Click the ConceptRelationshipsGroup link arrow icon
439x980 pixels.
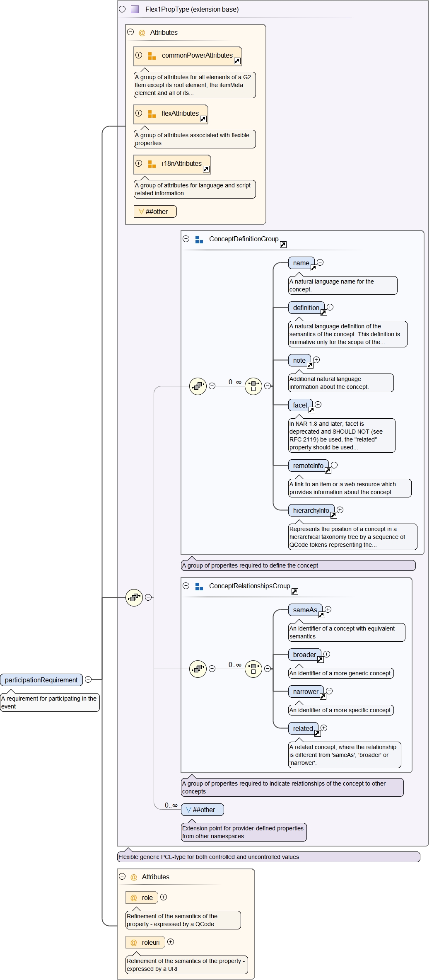[x=294, y=592]
